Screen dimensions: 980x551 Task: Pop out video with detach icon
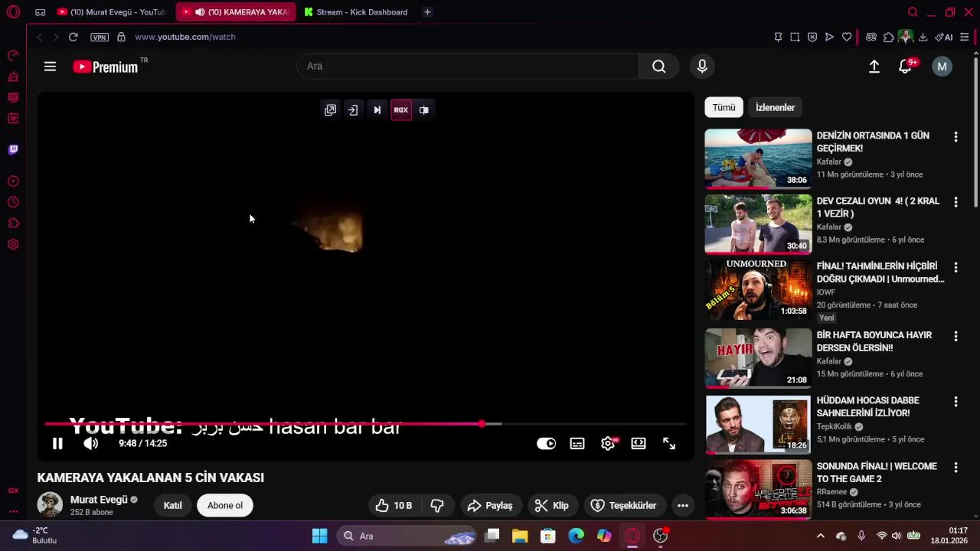pyautogui.click(x=330, y=110)
